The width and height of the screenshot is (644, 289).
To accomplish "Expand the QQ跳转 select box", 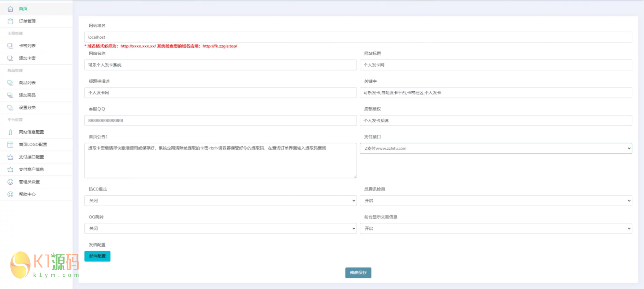I will click(220, 228).
